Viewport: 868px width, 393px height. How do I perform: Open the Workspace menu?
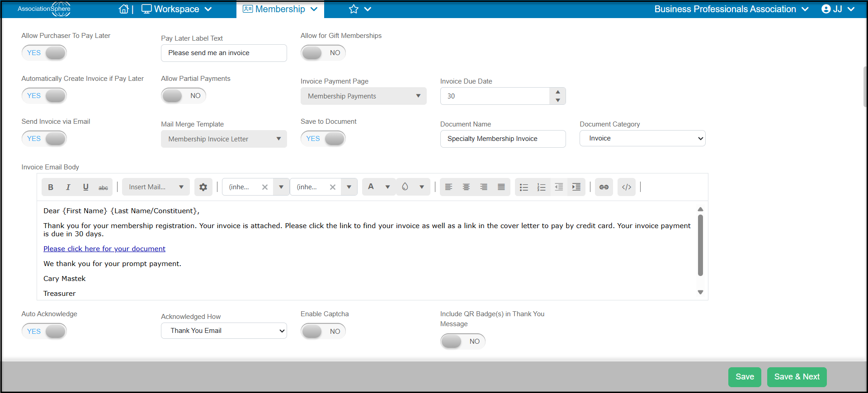tap(177, 9)
